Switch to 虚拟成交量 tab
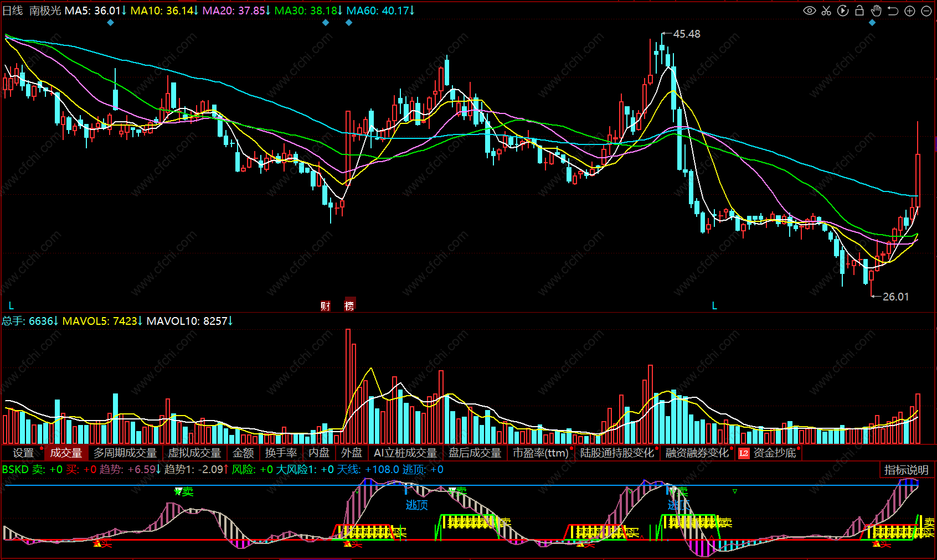 click(x=194, y=453)
